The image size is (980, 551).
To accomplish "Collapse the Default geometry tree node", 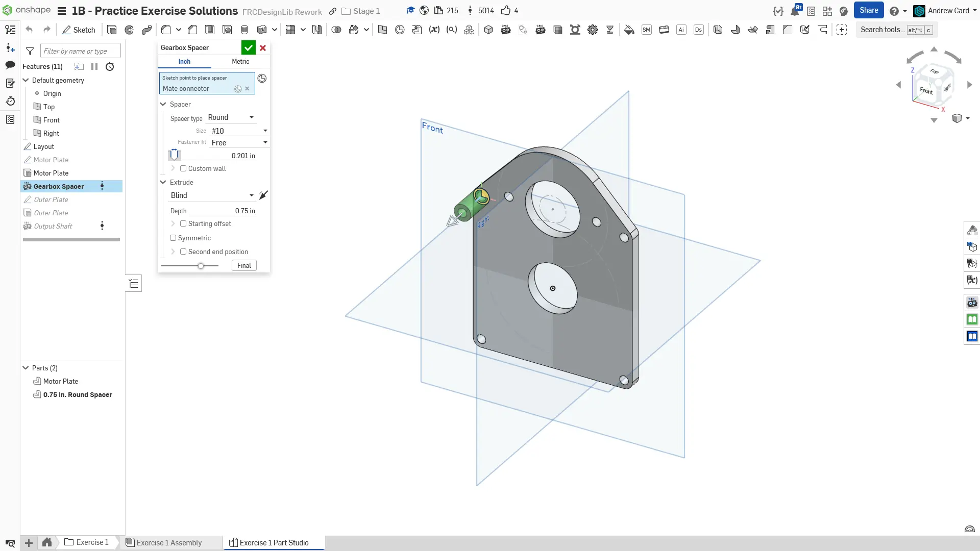I will pyautogui.click(x=26, y=80).
